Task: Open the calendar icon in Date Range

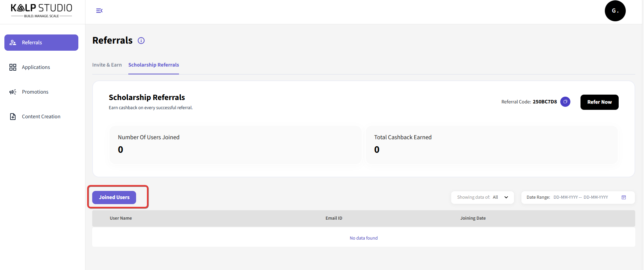Action: [623, 197]
